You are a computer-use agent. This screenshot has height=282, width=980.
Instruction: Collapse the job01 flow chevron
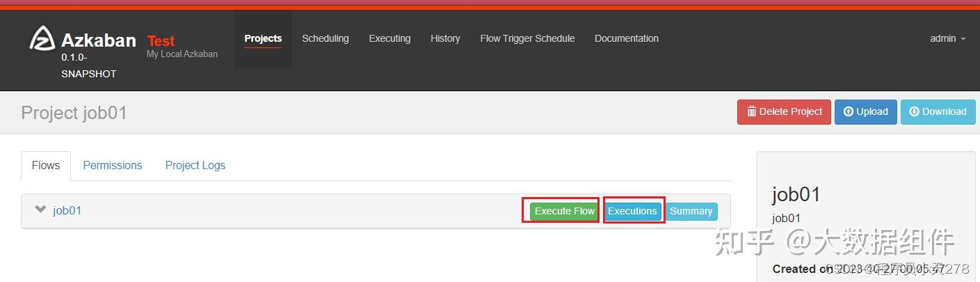[40, 210]
